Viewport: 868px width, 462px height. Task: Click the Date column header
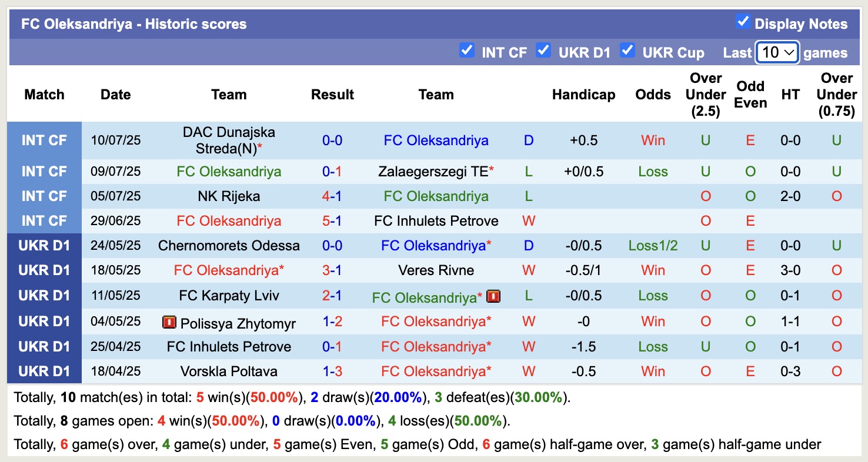115,94
